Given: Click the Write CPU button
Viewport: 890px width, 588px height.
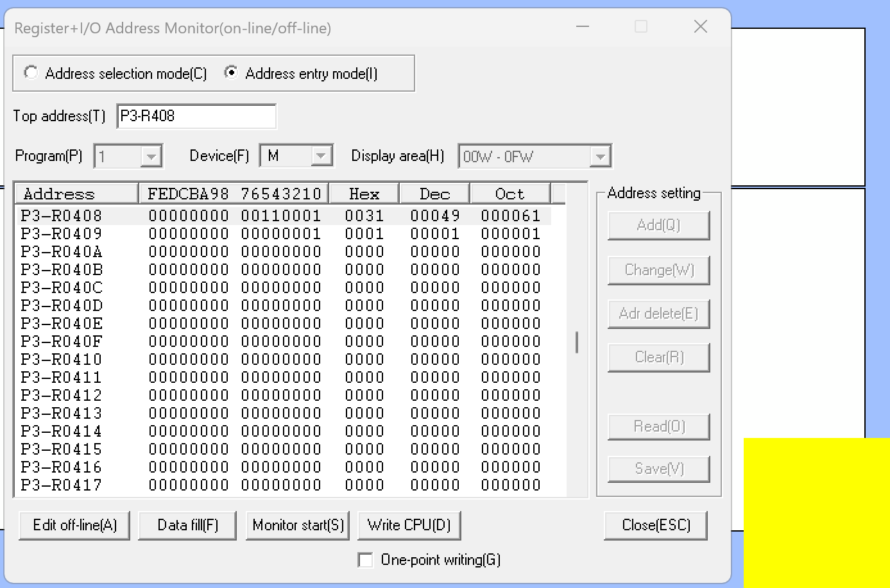Looking at the screenshot, I should pyautogui.click(x=409, y=525).
